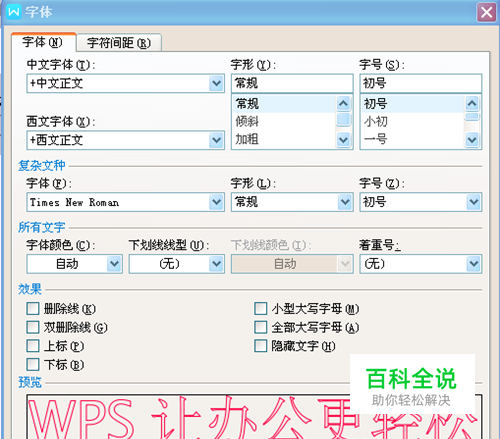Enable 全部大写字母(A) checkbox
Viewport: 500px width, 439px height.
tap(261, 327)
